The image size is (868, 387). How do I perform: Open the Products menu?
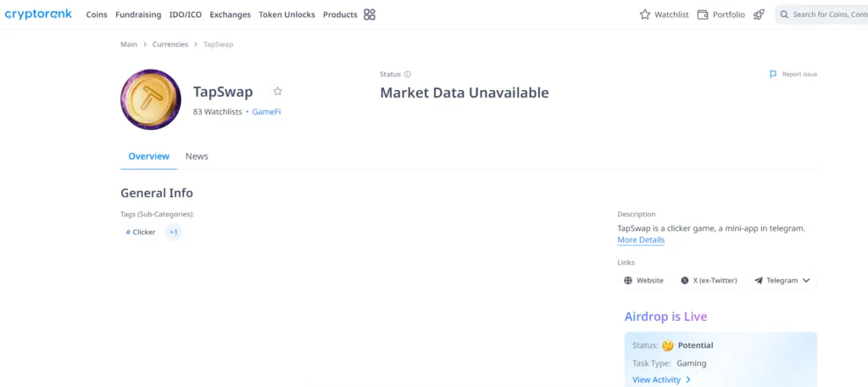(340, 14)
